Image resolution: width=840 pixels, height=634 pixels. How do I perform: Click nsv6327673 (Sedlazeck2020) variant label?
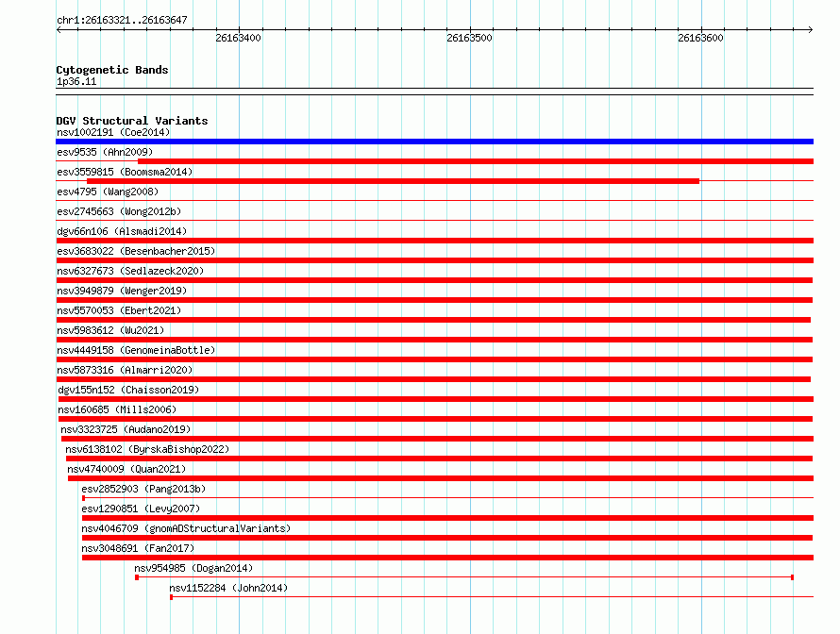[130, 271]
